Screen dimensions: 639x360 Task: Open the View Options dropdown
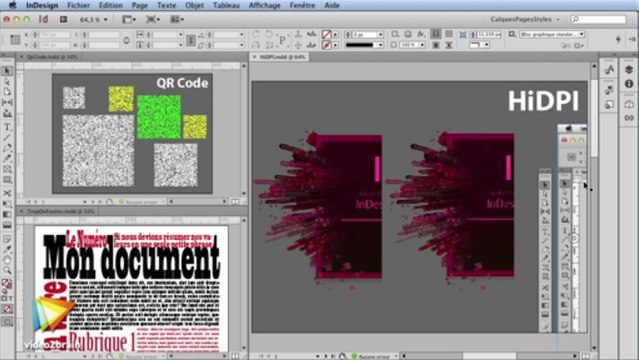click(129, 19)
